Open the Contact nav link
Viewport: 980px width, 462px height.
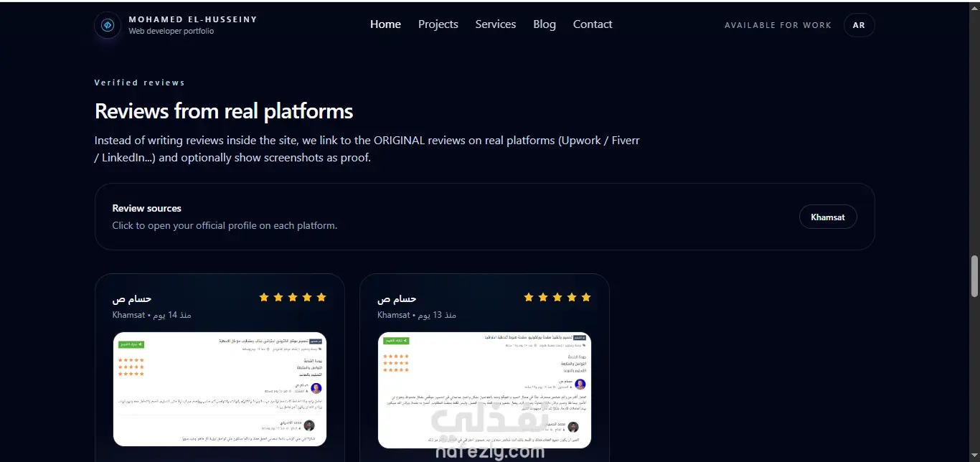(593, 24)
